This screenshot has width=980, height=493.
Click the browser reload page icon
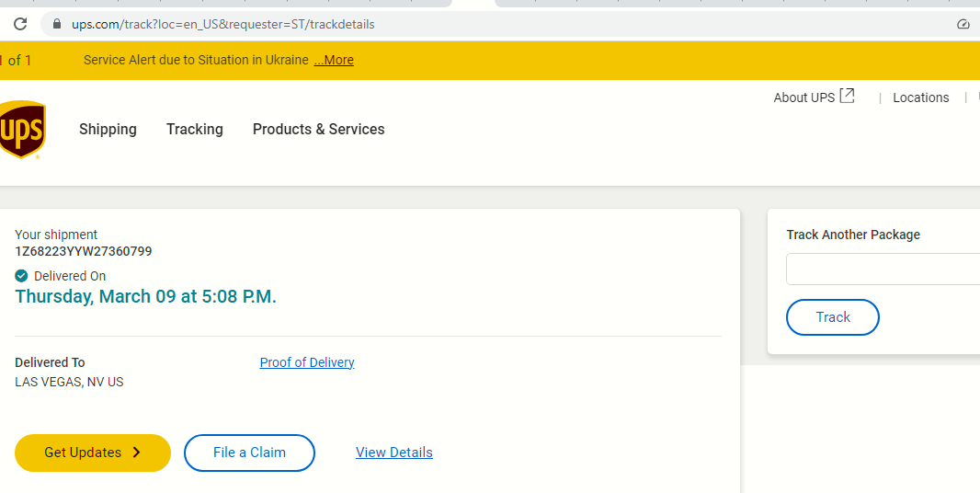(x=19, y=24)
